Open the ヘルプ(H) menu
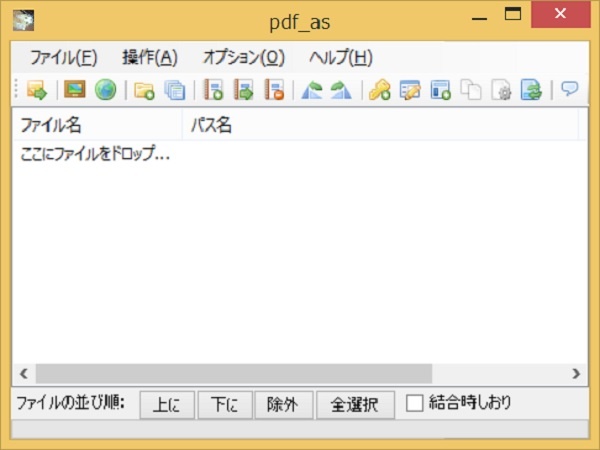This screenshot has width=600, height=450. point(341,56)
